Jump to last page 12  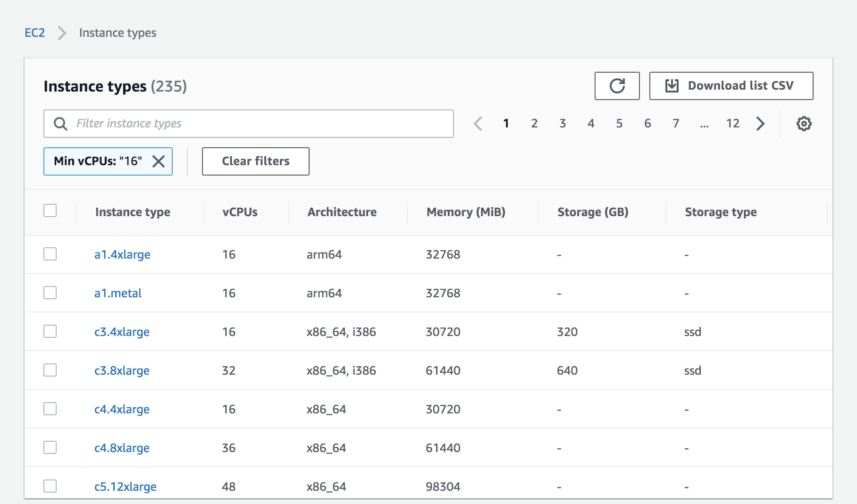(x=732, y=124)
